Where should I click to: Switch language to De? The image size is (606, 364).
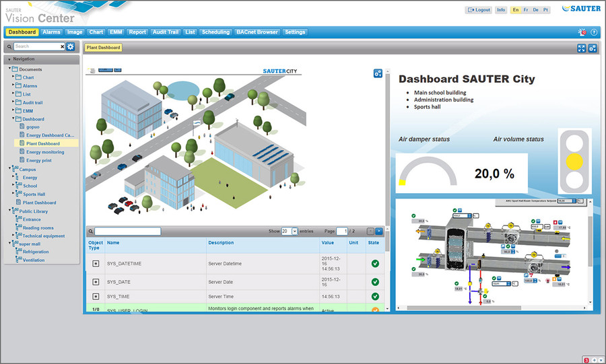[x=536, y=10]
